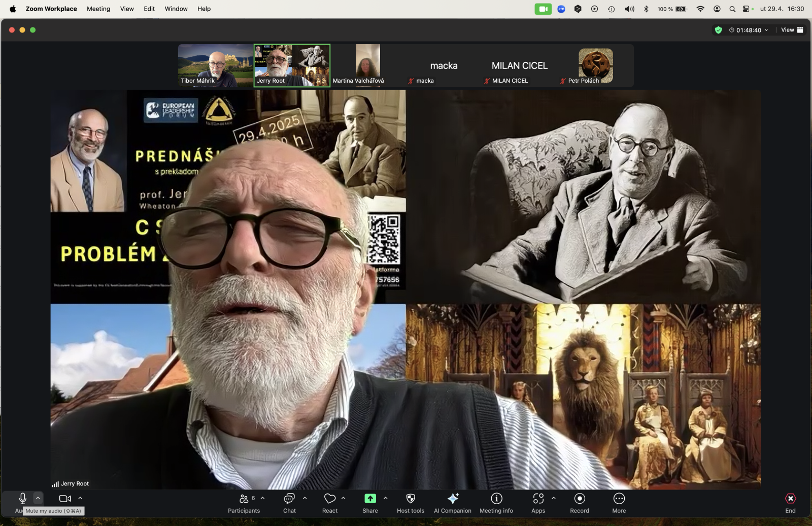Mute my audio with microphone button
Image resolution: width=812 pixels, height=526 pixels.
[22, 499]
